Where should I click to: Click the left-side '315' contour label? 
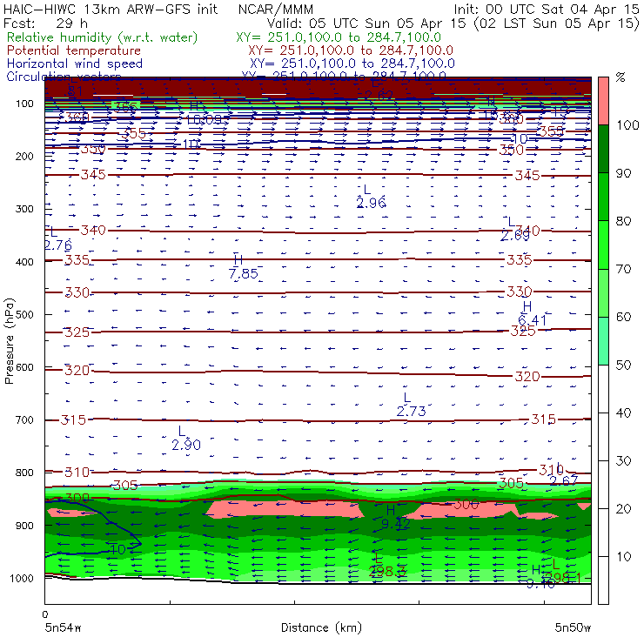[x=73, y=419]
